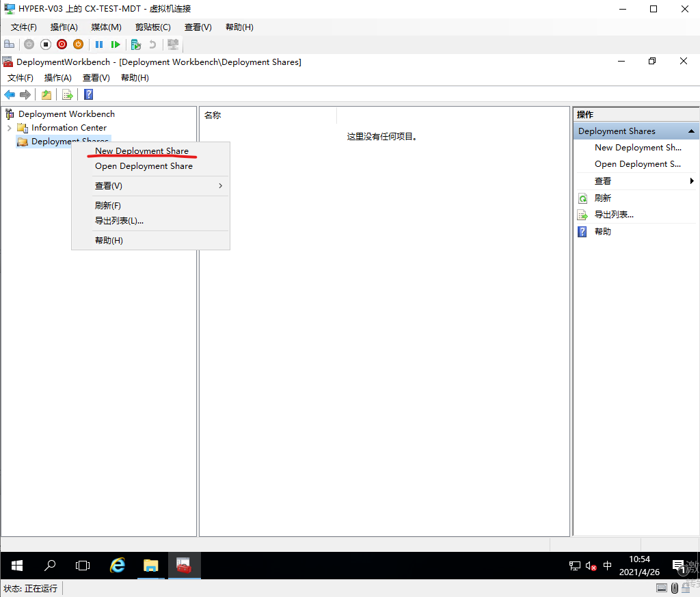Click the 帮助 help icon in the Actions pane
The image size is (700, 597).
tap(582, 231)
